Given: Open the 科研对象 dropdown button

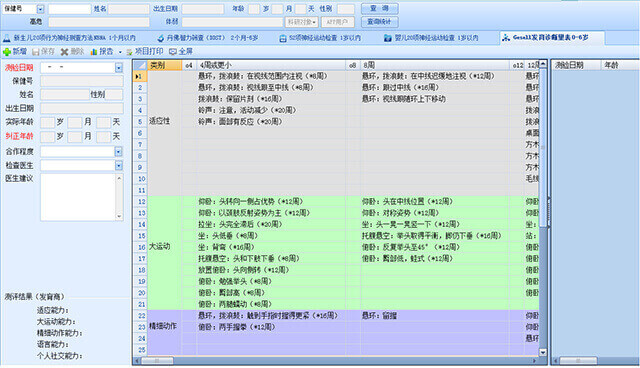Looking at the screenshot, I should [301, 22].
